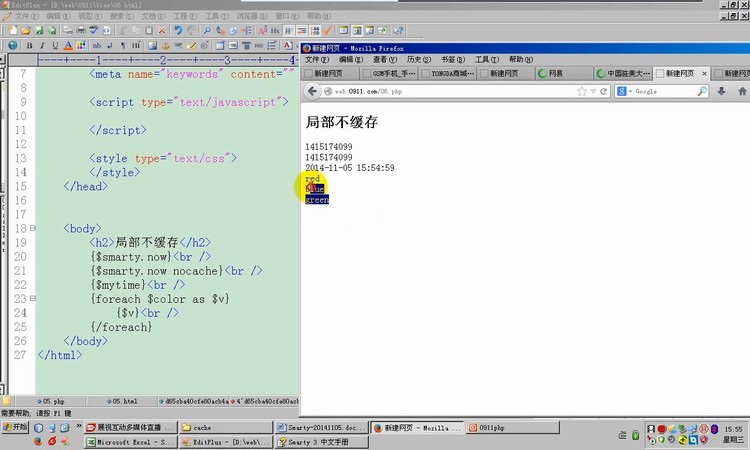Open EditPlus 文件 menu
This screenshot has width=750, height=450.
[x=27, y=16]
